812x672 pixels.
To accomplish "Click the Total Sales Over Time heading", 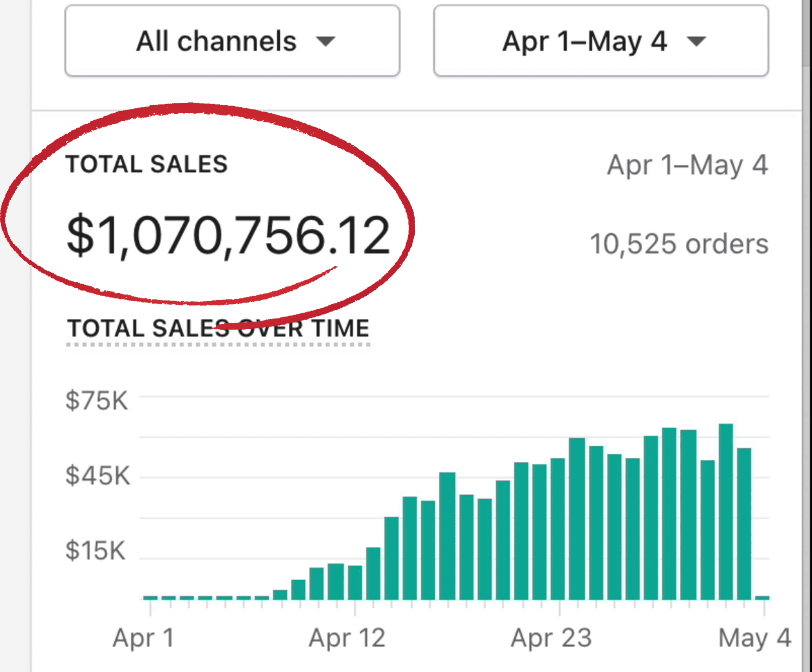I will point(219,329).
